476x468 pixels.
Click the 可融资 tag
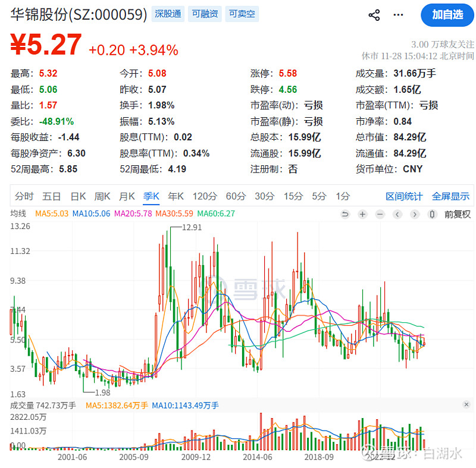pos(205,14)
